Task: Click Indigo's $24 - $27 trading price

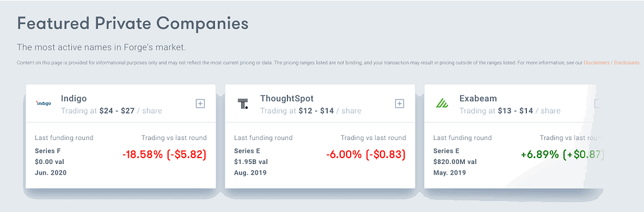Action: pos(117,111)
